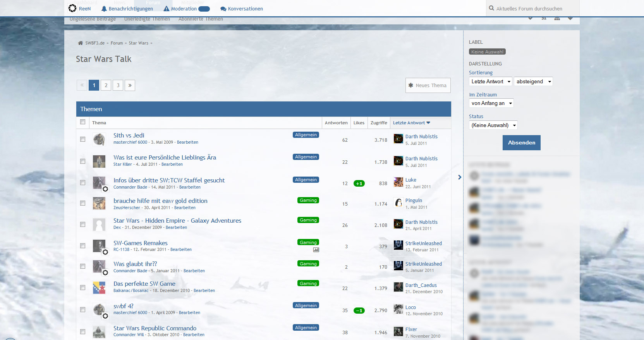Click the Benachrichtigungen bell icon

pyautogui.click(x=104, y=9)
